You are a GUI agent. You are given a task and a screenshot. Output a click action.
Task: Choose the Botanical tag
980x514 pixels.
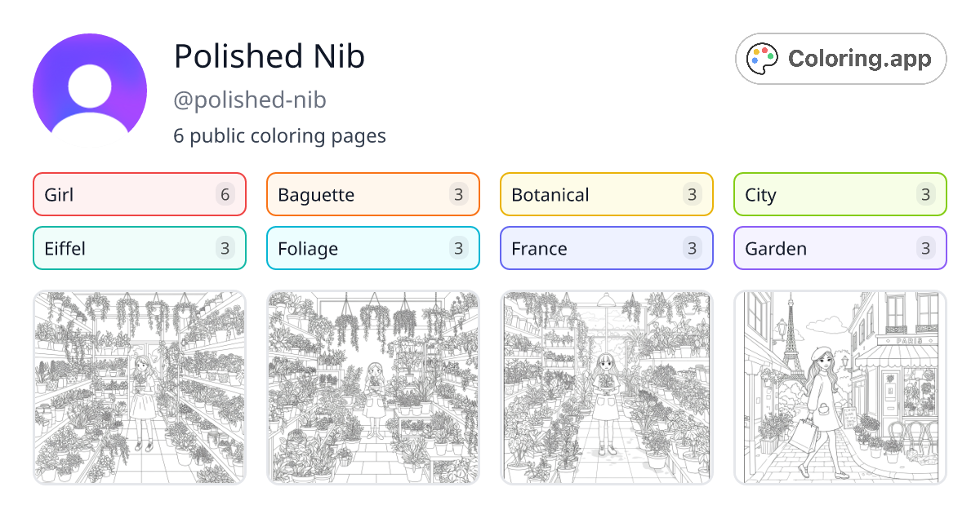tap(606, 194)
